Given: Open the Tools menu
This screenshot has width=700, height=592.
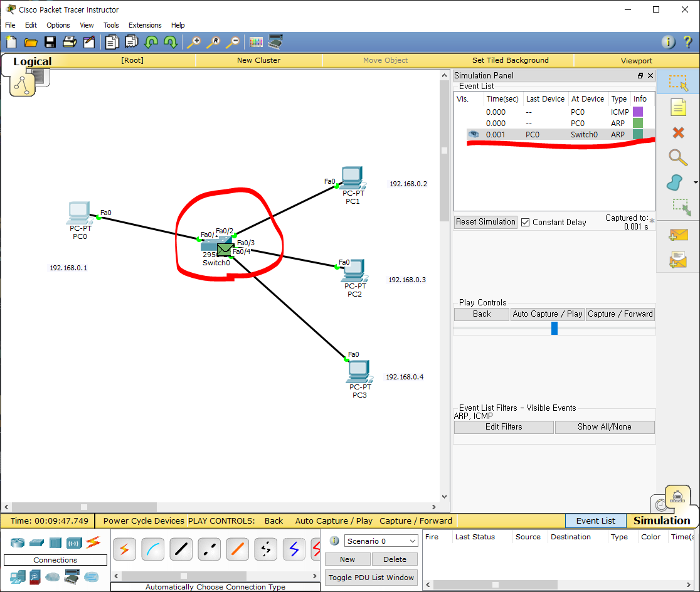Looking at the screenshot, I should point(111,25).
